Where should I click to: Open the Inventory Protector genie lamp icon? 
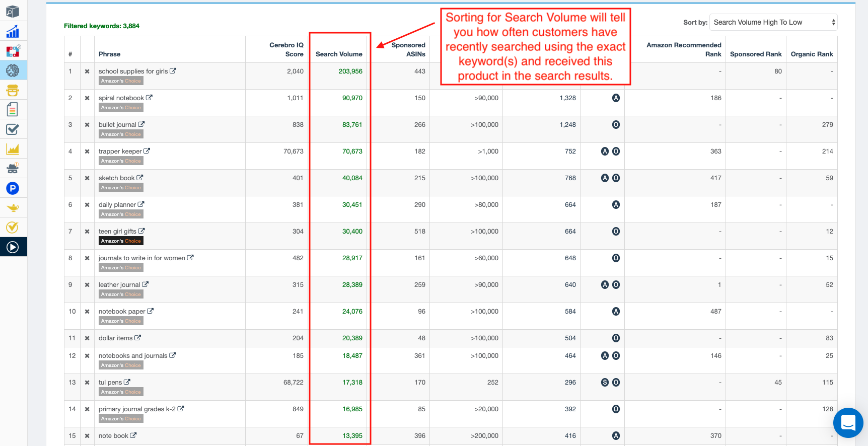tap(13, 207)
